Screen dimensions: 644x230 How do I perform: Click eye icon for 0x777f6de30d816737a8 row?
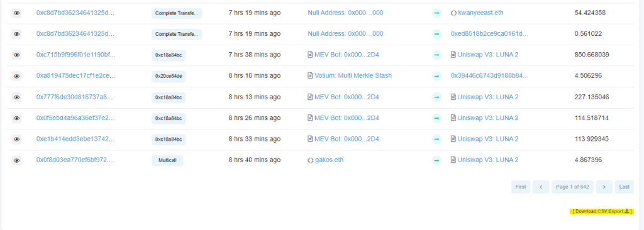(x=16, y=97)
